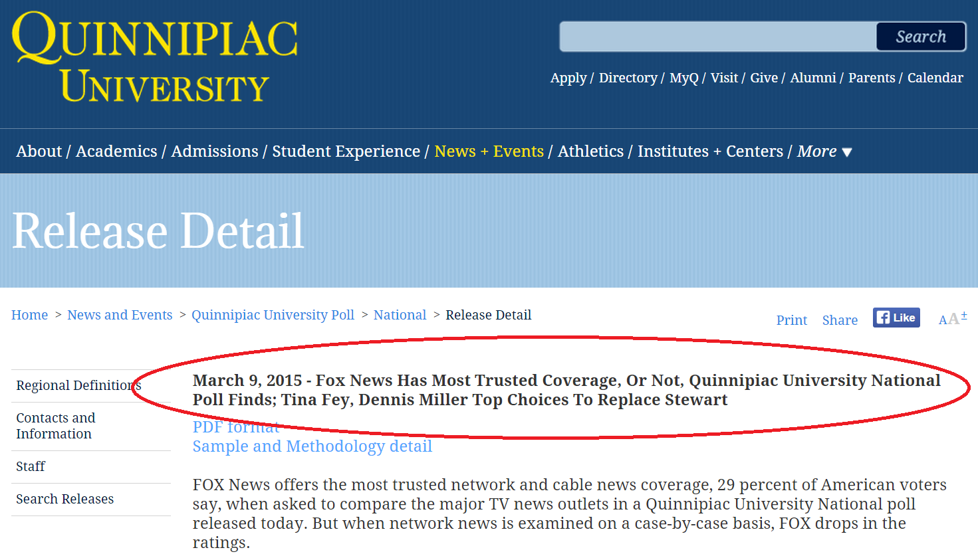Image resolution: width=978 pixels, height=560 pixels.
Task: Open the Directory link
Action: coord(628,78)
